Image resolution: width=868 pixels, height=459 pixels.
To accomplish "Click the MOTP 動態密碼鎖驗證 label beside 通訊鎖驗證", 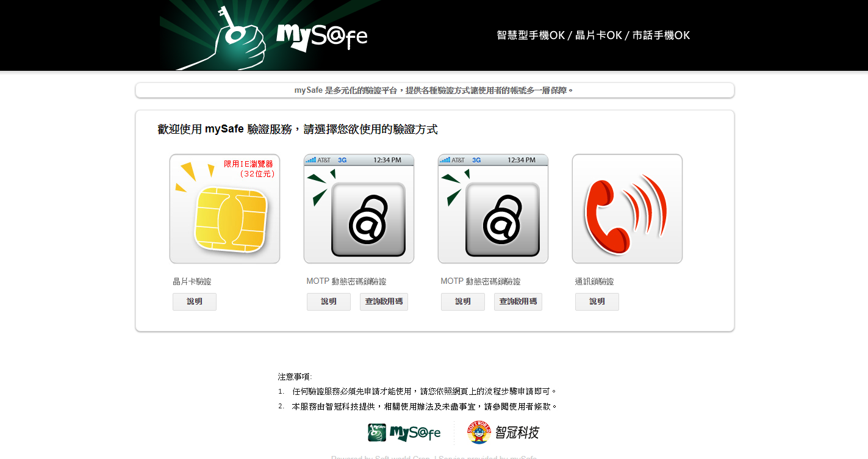I will click(481, 281).
